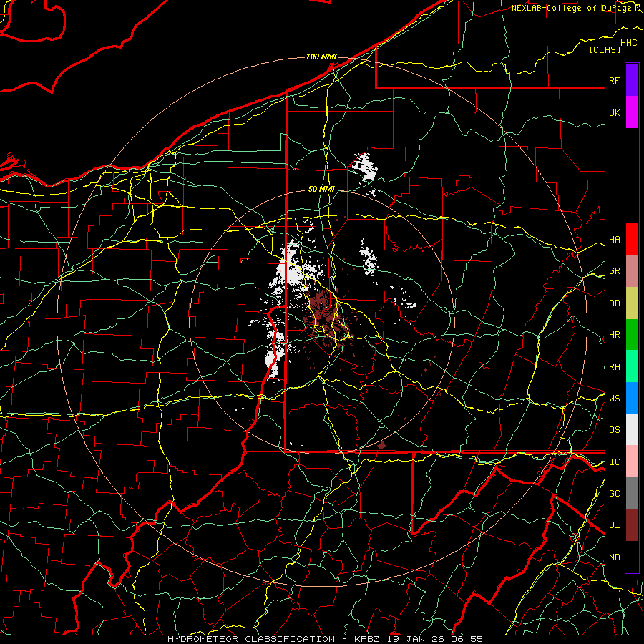Click the HA red legend swatch
This screenshot has height=644, width=644.
pos(632,239)
